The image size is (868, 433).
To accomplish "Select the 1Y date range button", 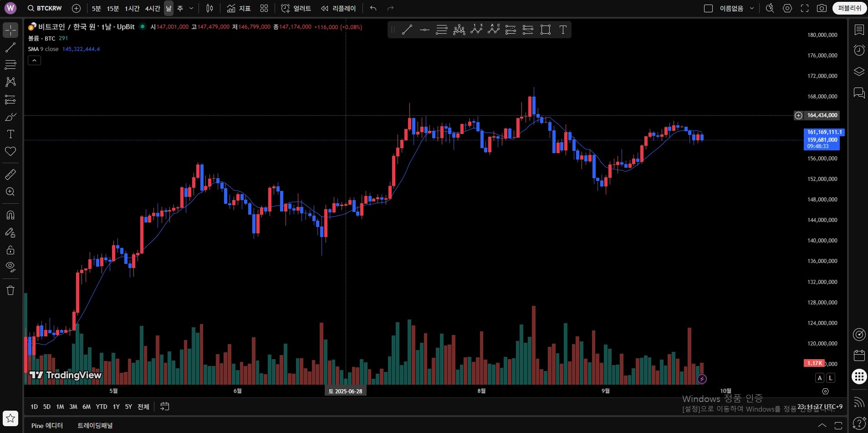I will click(116, 407).
